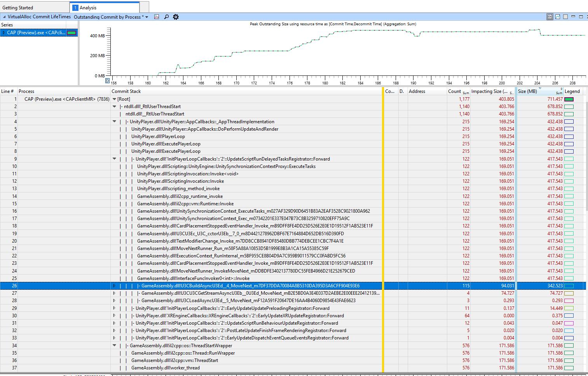Maximize the view using the toolbar rectangle icon

(581, 17)
